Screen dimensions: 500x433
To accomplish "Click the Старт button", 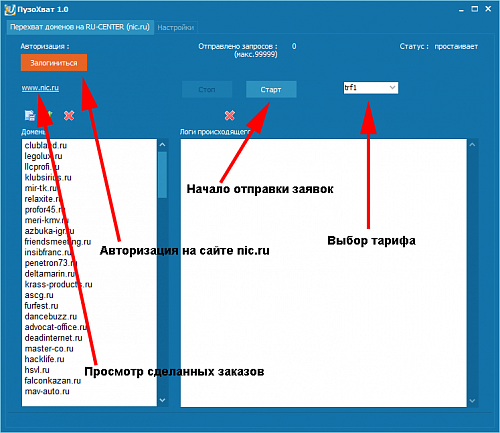I will pyautogui.click(x=271, y=89).
